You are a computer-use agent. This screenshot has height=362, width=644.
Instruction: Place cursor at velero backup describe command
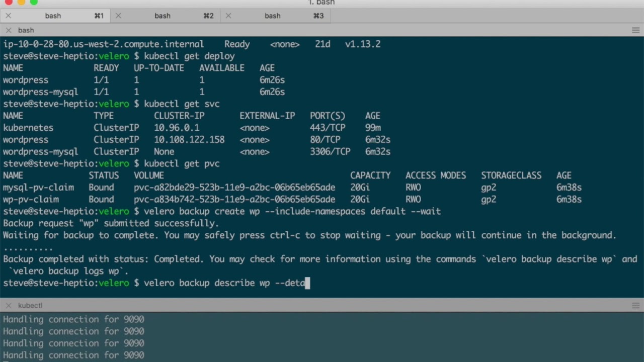pos(224,283)
